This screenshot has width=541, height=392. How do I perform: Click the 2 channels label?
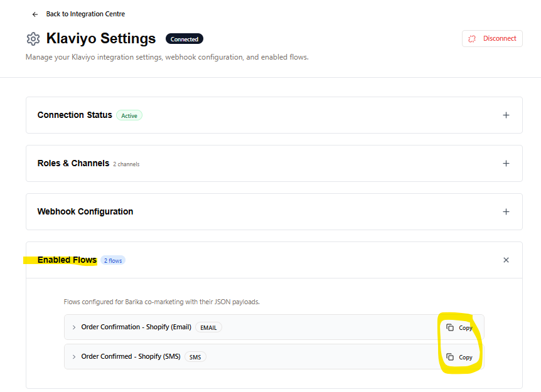(126, 164)
